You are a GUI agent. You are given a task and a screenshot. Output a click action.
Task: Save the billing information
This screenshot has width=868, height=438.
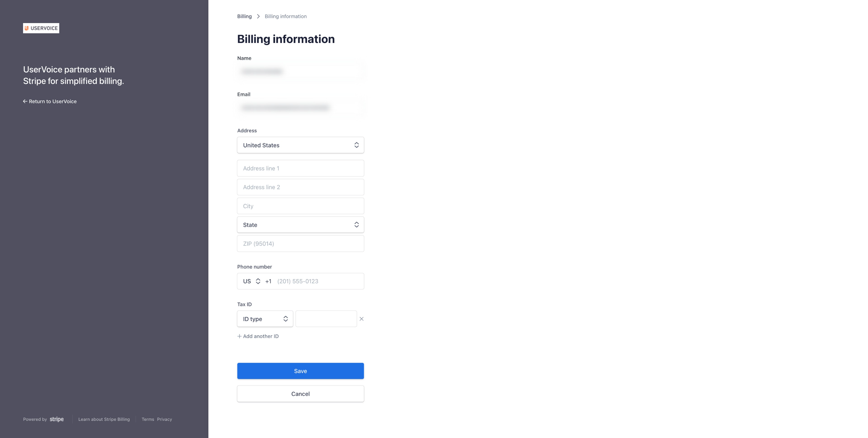300,371
